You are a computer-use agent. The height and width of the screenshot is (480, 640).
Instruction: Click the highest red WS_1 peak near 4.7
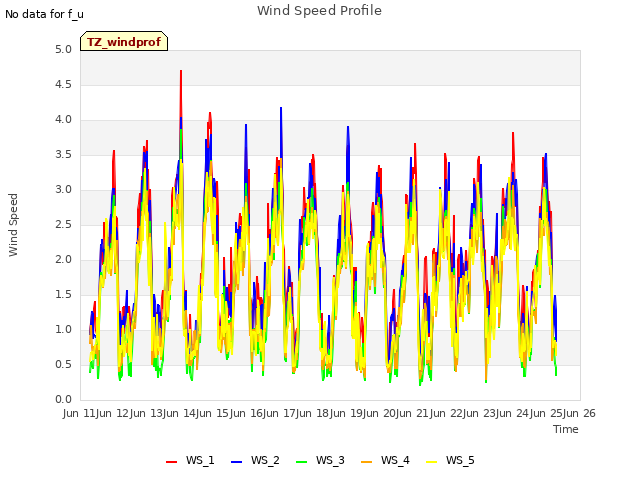(181, 71)
